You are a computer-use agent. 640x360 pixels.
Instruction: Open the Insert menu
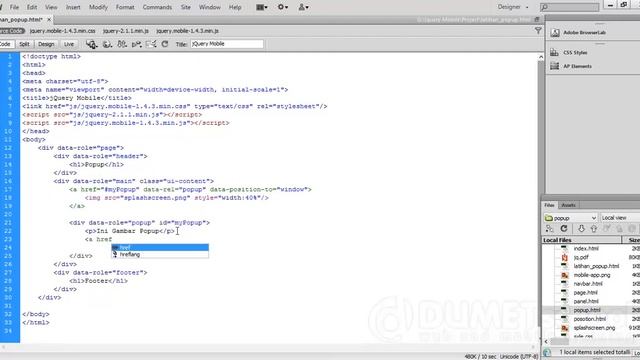73,7
